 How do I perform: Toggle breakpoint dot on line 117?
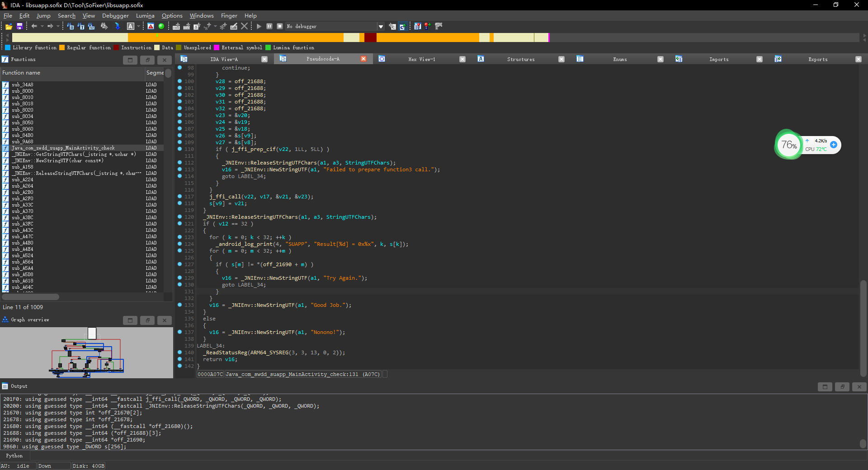coord(180,197)
